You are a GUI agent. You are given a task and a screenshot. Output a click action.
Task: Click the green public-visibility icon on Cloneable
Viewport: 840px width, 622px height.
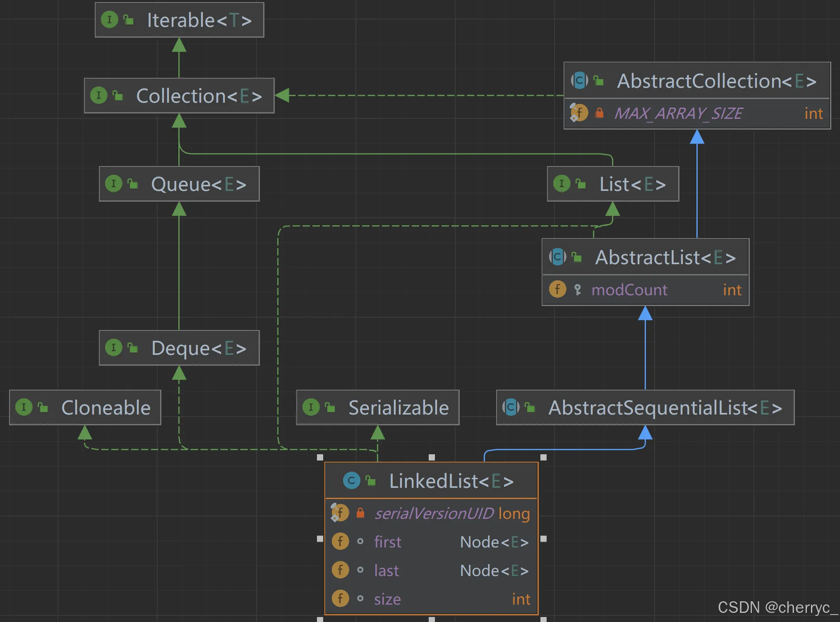tap(43, 407)
